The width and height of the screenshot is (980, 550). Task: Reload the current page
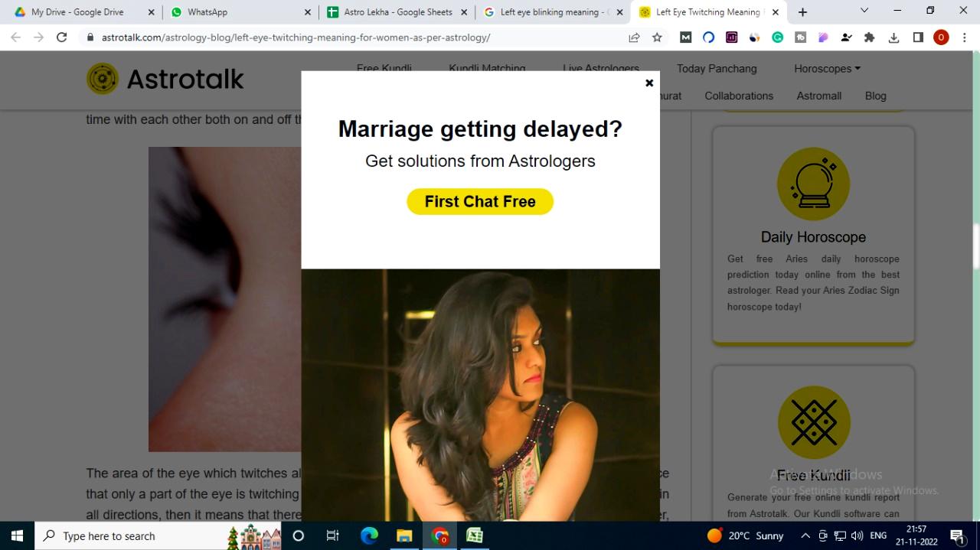[x=62, y=37]
